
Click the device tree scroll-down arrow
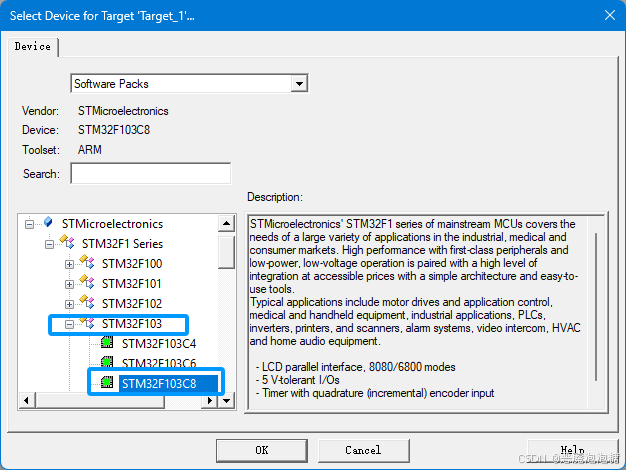[226, 400]
